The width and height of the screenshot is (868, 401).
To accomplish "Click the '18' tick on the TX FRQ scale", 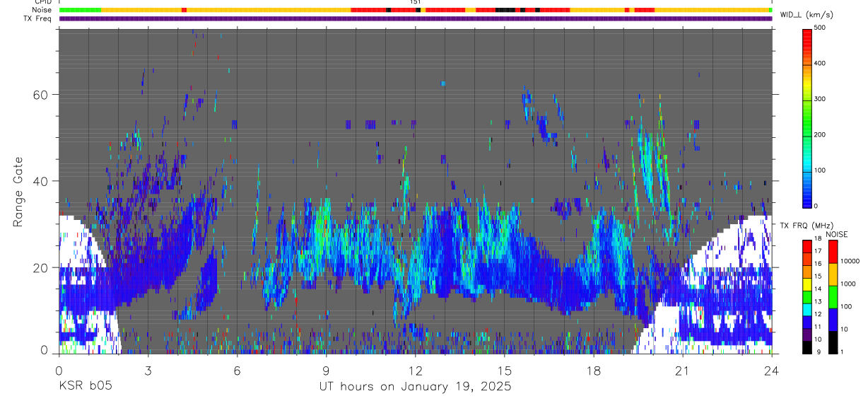I will click(818, 239).
